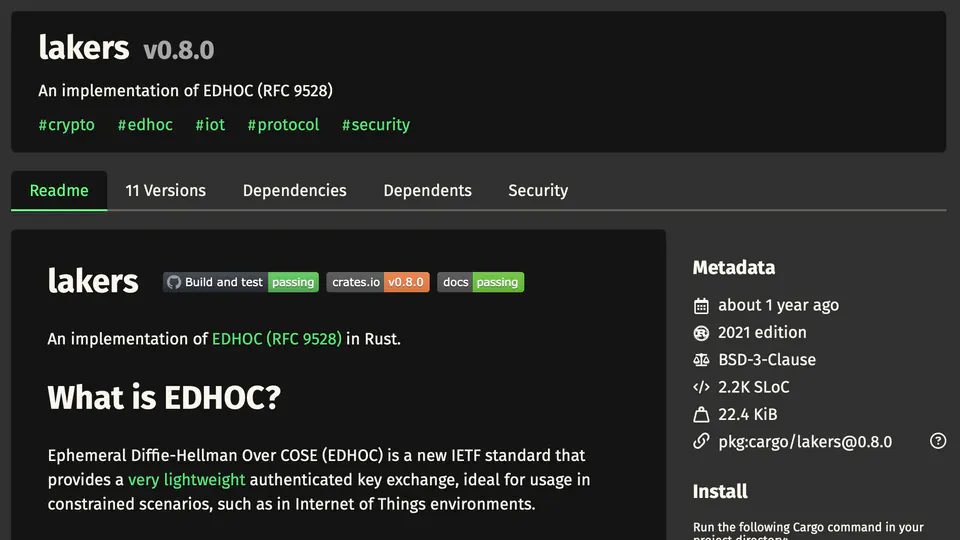Click the lakers crate title in the header
The height and width of the screenshot is (540, 960).
tap(84, 48)
